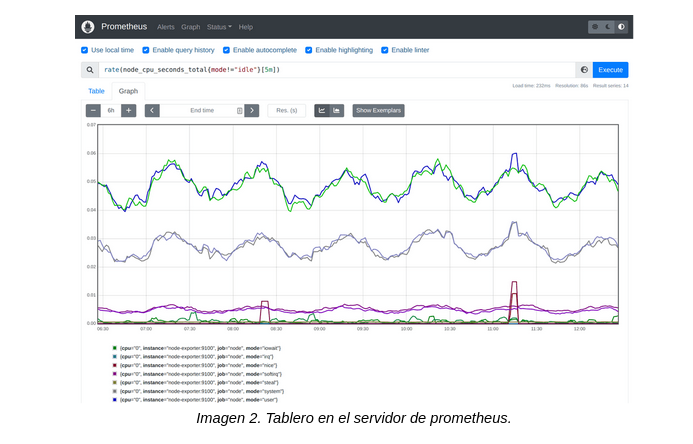Select the auto theme half-circle icon
The width and height of the screenshot is (693, 444).
[x=621, y=27]
